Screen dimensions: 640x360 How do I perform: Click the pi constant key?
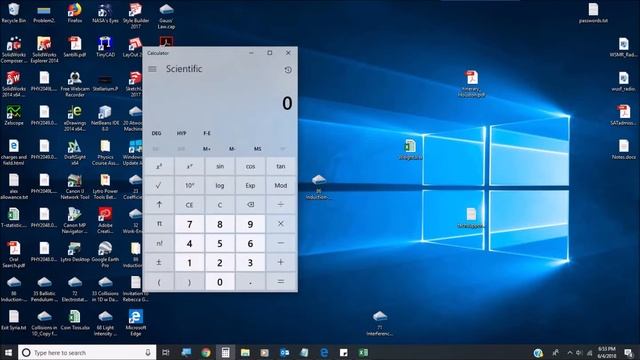pyautogui.click(x=159, y=224)
